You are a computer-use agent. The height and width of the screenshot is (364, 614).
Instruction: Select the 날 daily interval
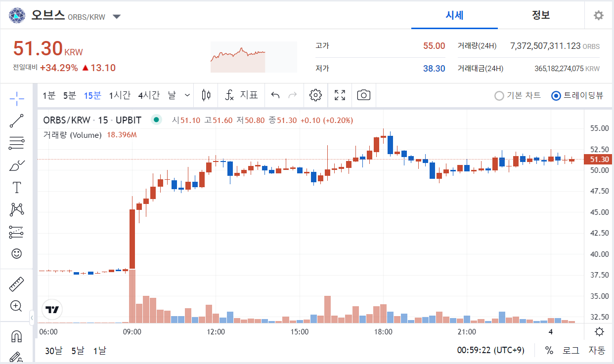coord(172,95)
